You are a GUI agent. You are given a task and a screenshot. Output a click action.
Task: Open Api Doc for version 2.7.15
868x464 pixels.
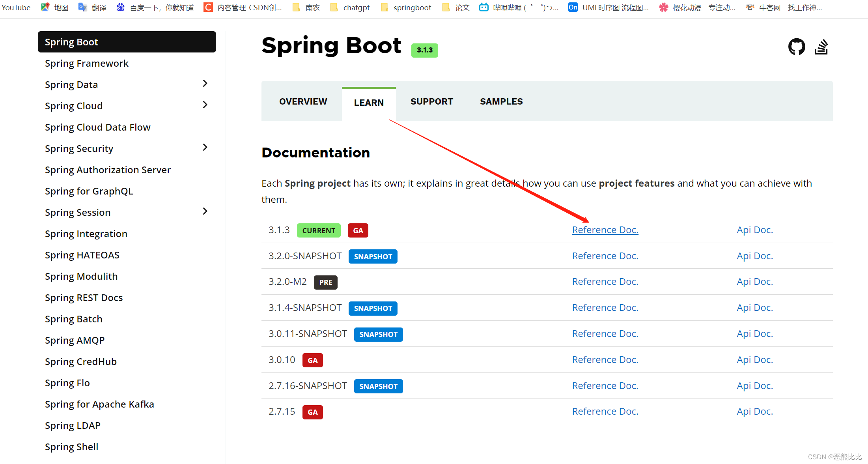[x=755, y=412]
